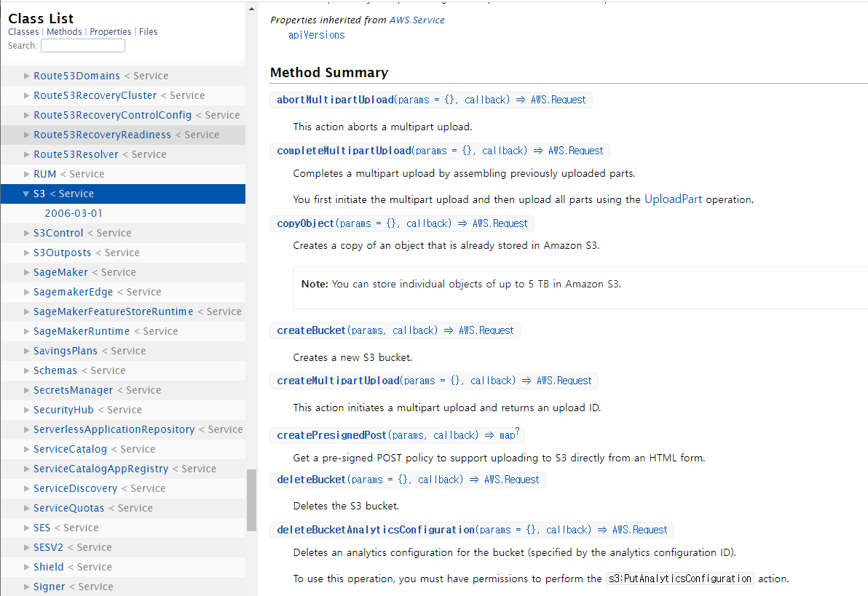Switch to the Classes list tab
The image size is (868, 596).
23,32
